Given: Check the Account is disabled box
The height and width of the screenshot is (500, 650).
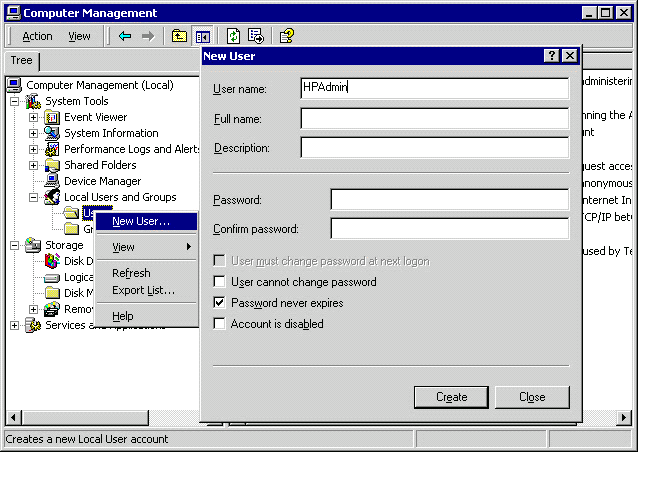Looking at the screenshot, I should (220, 324).
